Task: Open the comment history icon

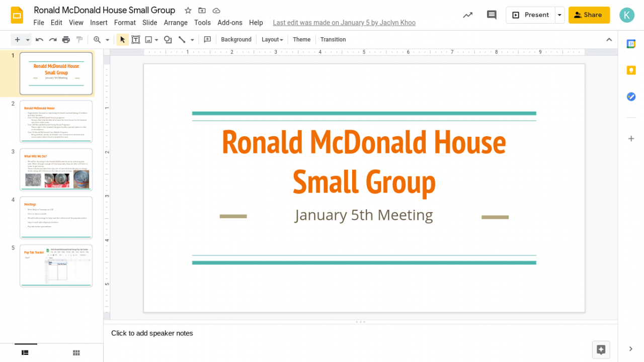Action: 492,15
